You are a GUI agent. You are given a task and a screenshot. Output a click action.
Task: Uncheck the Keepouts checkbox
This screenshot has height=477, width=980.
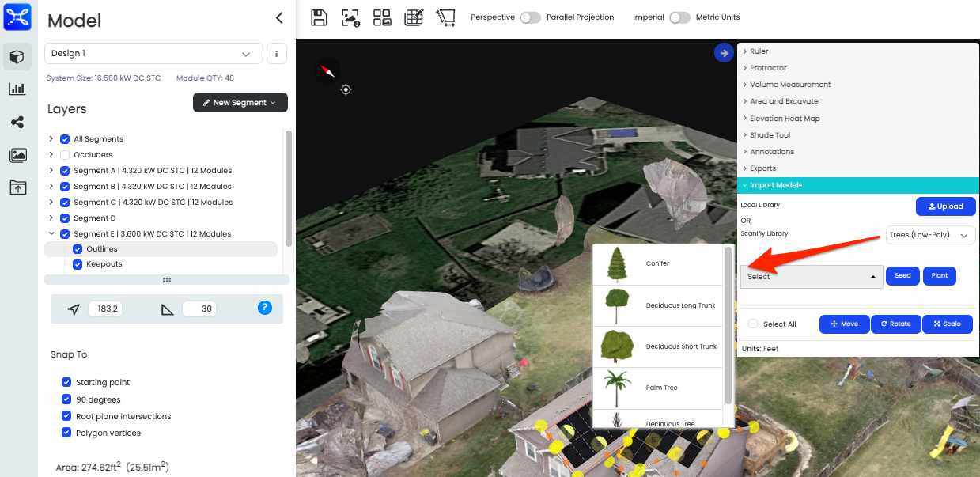[78, 264]
